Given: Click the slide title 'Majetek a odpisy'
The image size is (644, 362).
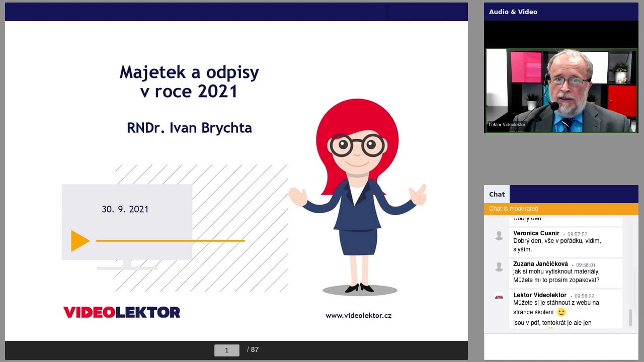Looking at the screenshot, I should pyautogui.click(x=189, y=72).
